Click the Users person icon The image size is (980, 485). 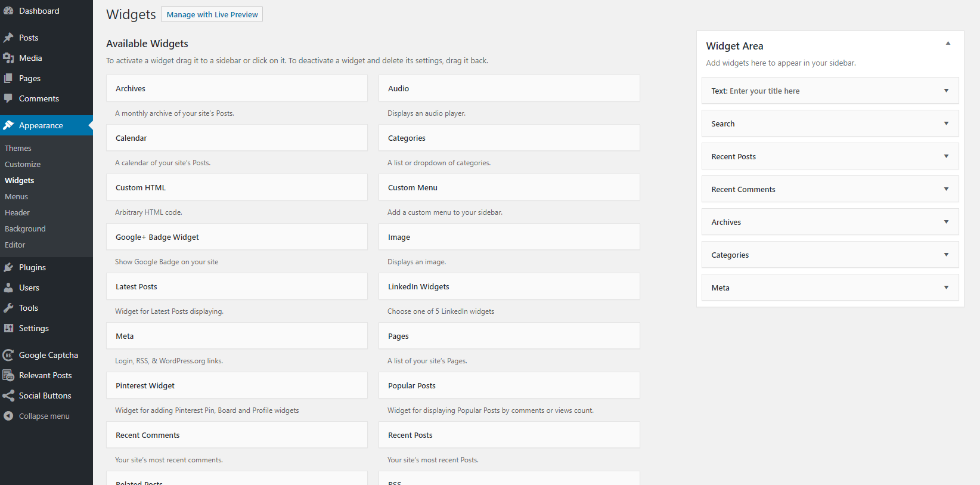click(x=8, y=288)
